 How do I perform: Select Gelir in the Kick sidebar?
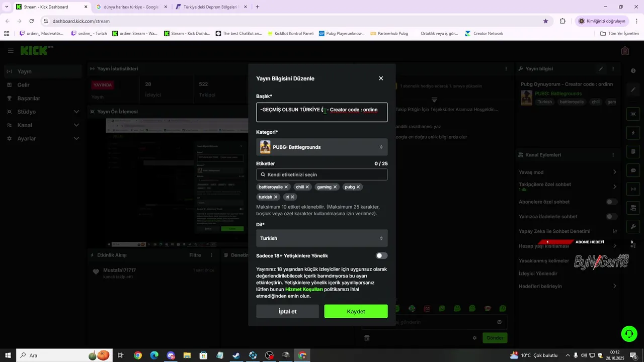[x=43, y=85]
